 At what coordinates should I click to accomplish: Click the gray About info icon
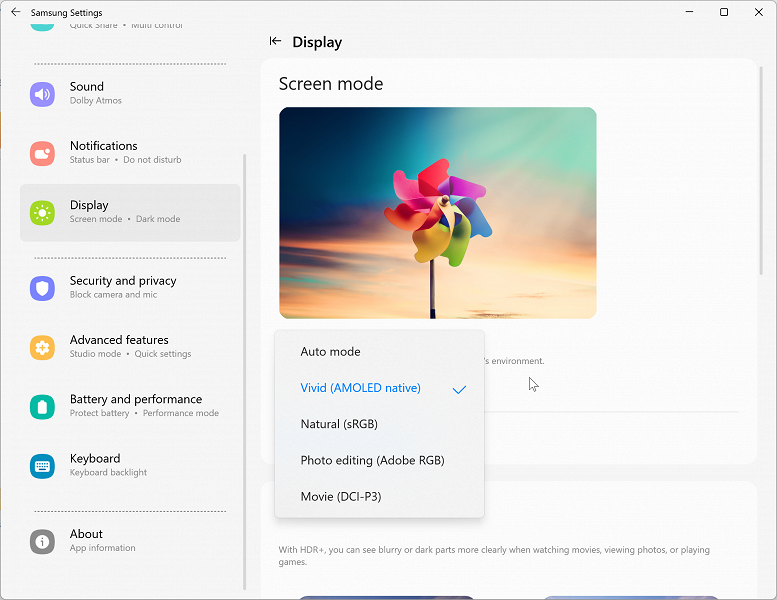42,542
